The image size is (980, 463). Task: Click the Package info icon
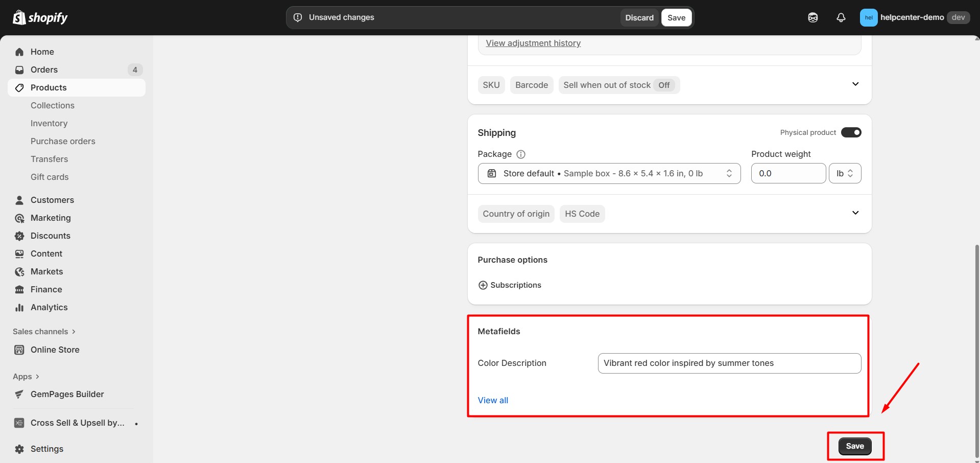[520, 154]
